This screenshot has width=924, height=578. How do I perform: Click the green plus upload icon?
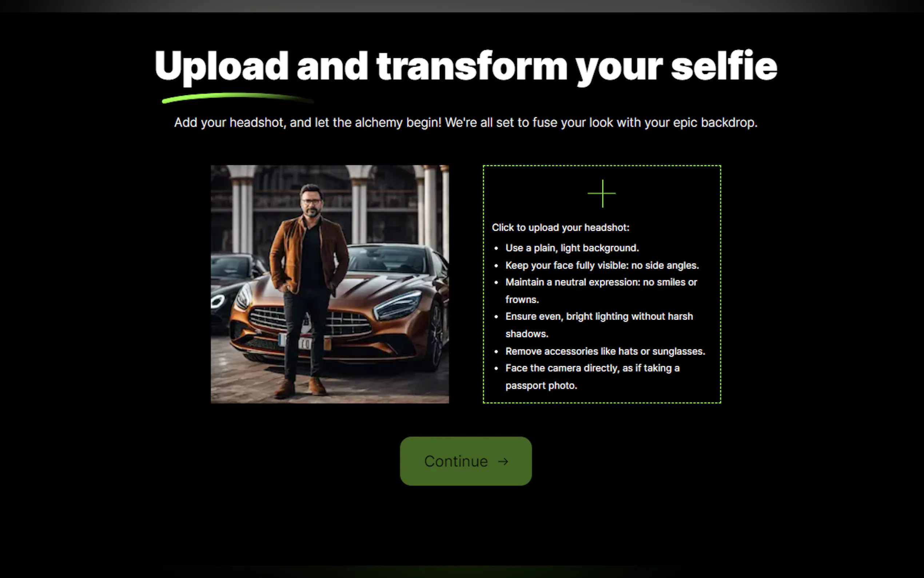tap(602, 193)
